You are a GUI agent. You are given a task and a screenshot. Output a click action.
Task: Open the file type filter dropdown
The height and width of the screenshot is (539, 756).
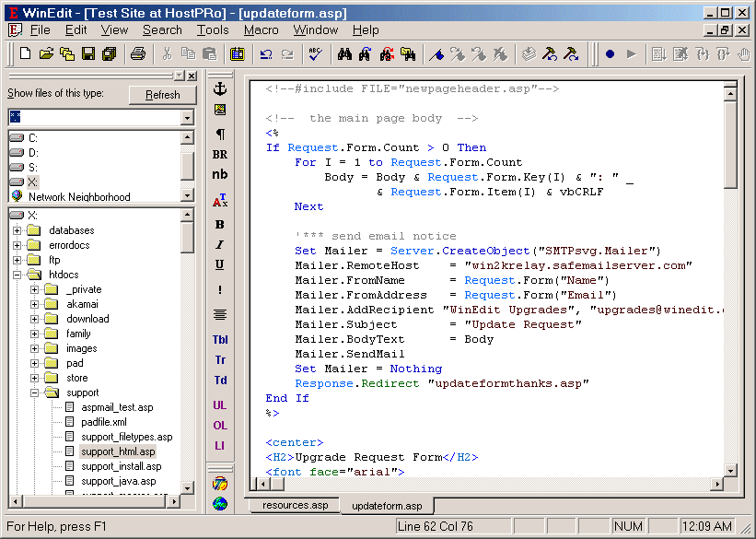pos(187,118)
